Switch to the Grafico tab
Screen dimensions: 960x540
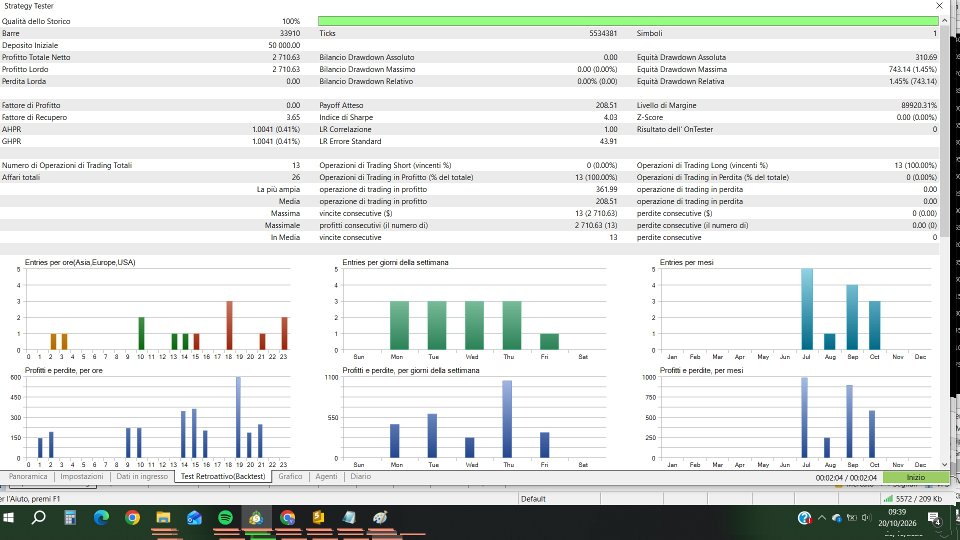tap(290, 476)
